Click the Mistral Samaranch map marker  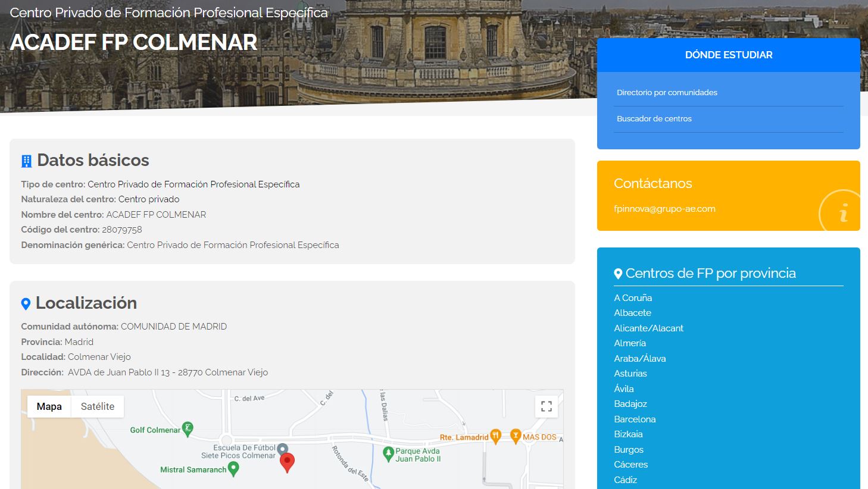[x=233, y=469]
